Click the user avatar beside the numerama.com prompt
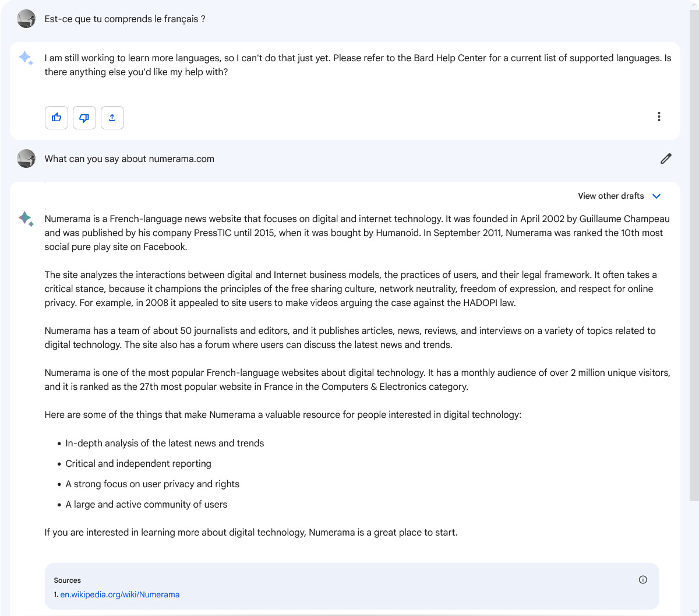The height and width of the screenshot is (616, 699). pos(26,159)
